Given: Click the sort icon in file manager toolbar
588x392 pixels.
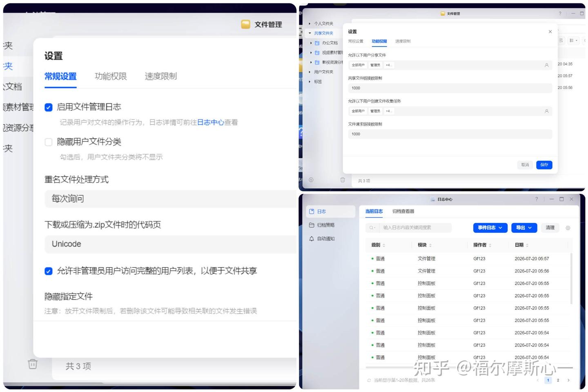Looking at the screenshot, I should click(x=561, y=40).
